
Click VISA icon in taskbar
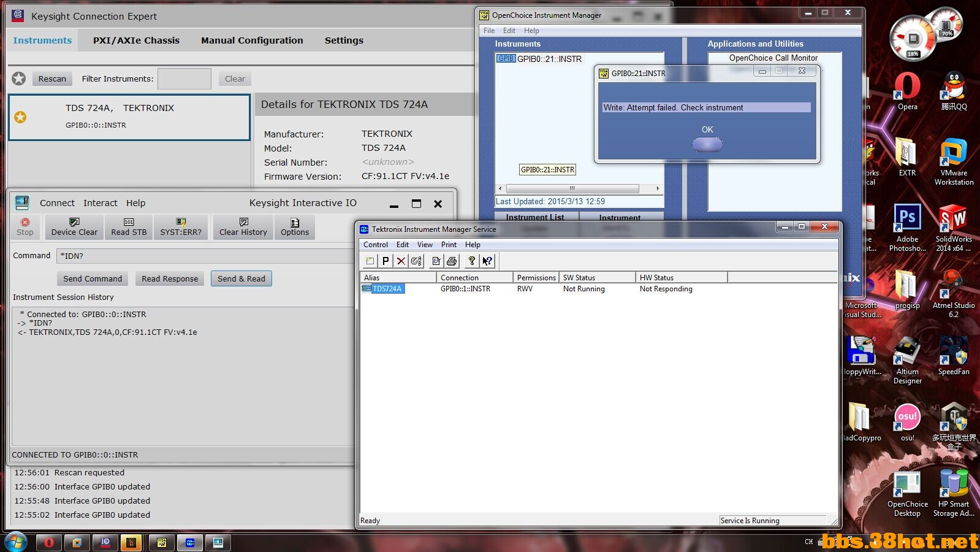coord(161,542)
